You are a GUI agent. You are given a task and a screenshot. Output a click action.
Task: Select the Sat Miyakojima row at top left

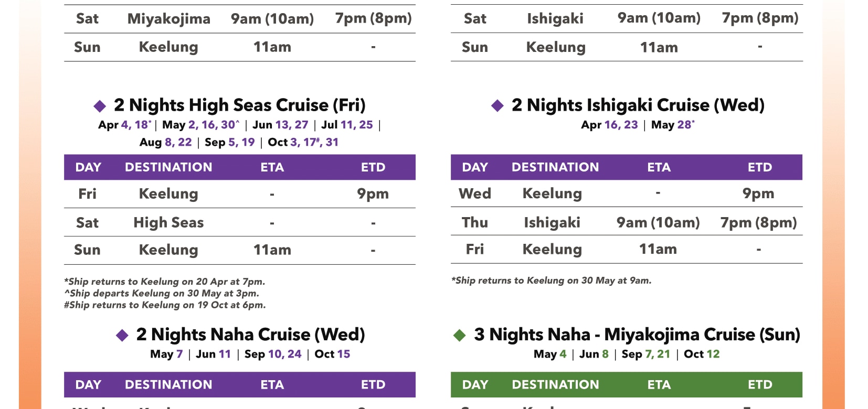coord(240,19)
